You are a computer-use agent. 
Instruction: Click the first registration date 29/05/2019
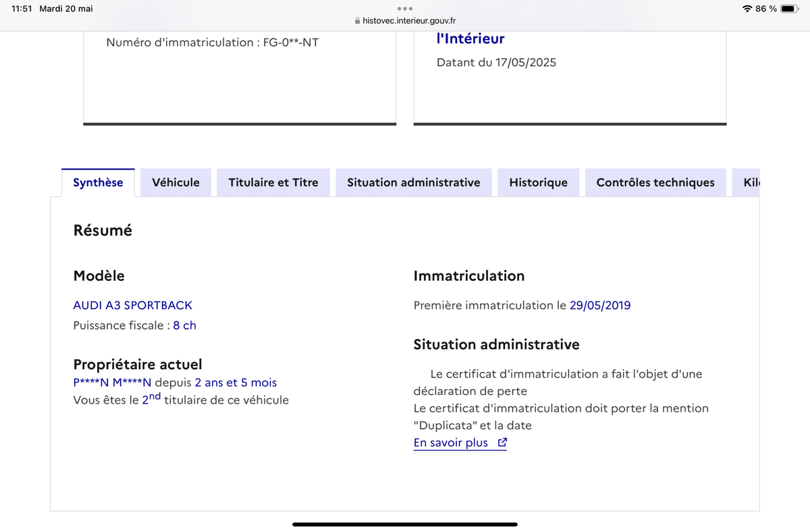[x=600, y=305]
